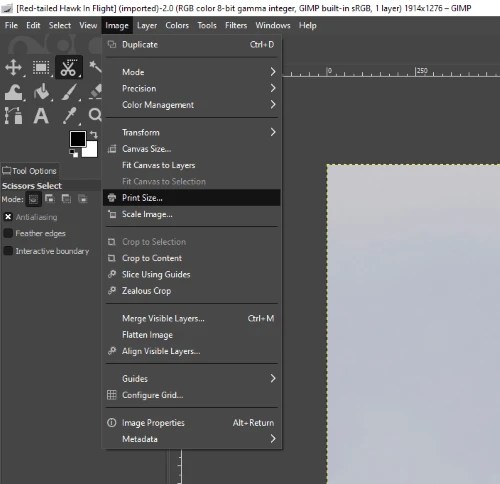The image size is (500, 484).
Task: Open the black foreground color swatch
Action: [x=77, y=138]
